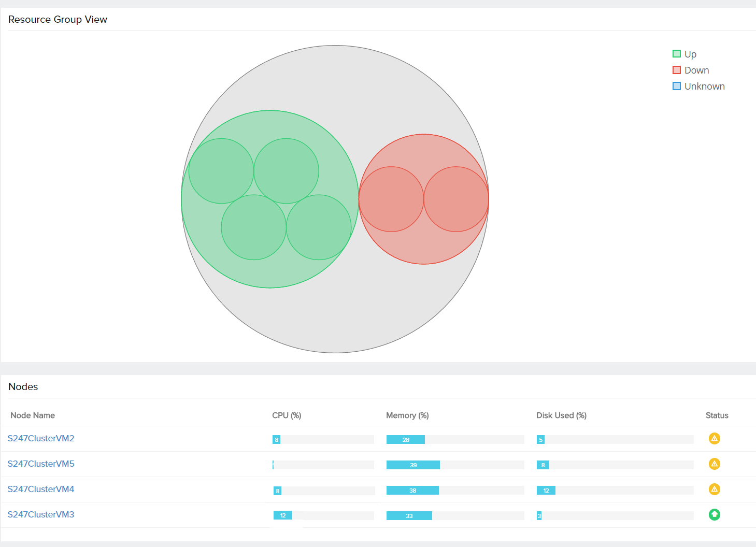Click the CPU bar showing 12 percent
756x547 pixels.
coord(283,515)
